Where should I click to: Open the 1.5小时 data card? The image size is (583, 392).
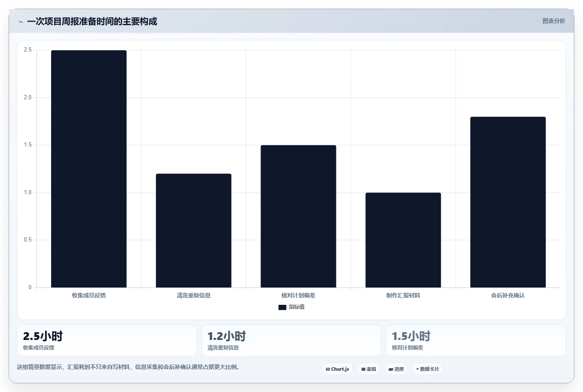[476, 340]
